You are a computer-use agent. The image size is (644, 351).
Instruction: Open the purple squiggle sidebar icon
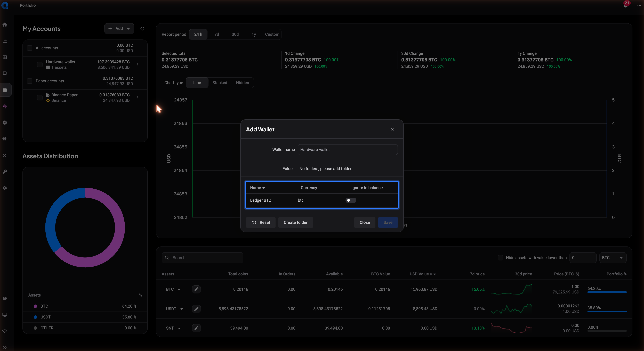click(5, 106)
